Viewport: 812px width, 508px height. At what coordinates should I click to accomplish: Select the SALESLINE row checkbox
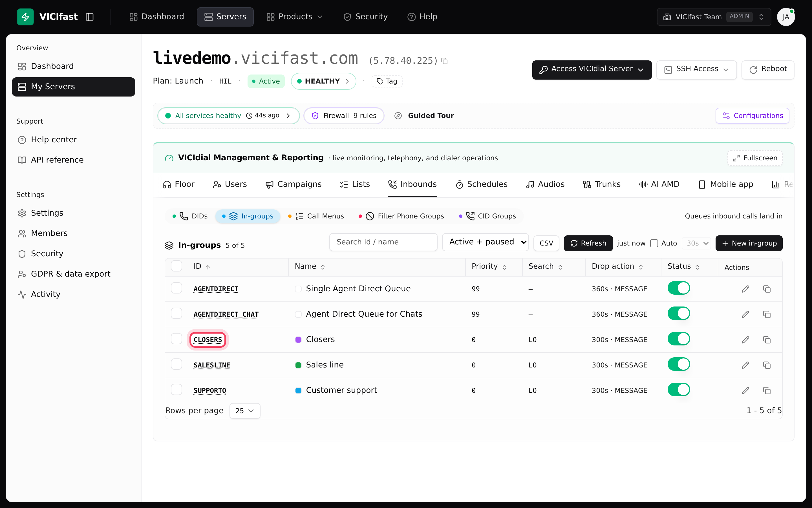[176, 364]
